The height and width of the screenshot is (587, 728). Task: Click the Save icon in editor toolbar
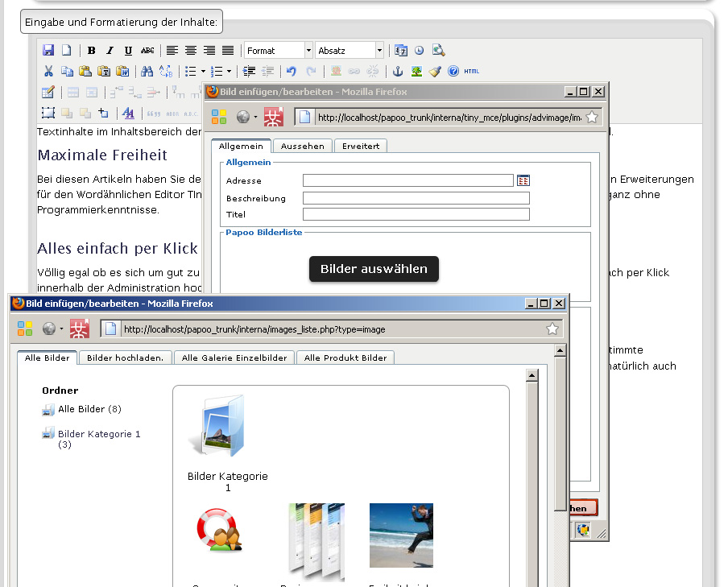point(48,51)
